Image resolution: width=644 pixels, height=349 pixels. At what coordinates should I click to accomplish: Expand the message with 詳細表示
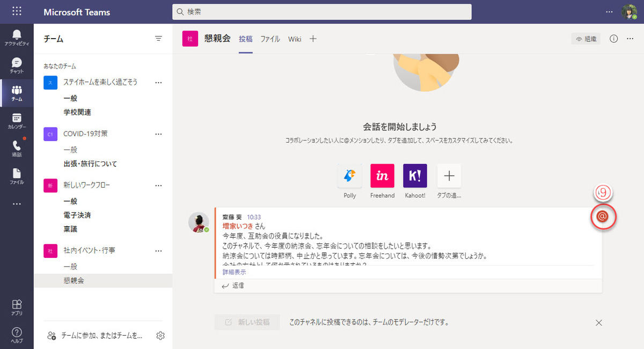[x=235, y=272]
